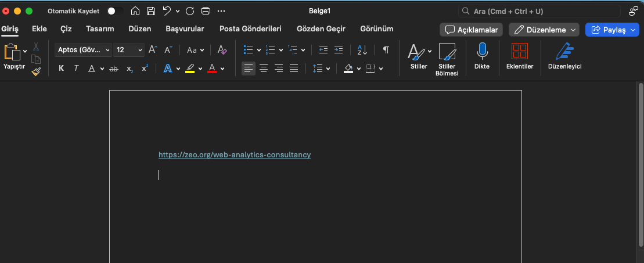Switch to the Giriş tab
This screenshot has width=644, height=263.
point(10,29)
